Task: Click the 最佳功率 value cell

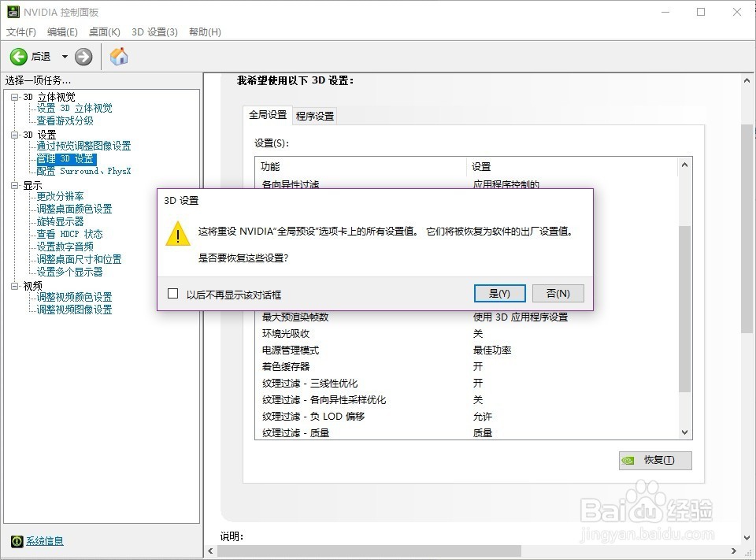Action: coord(491,350)
